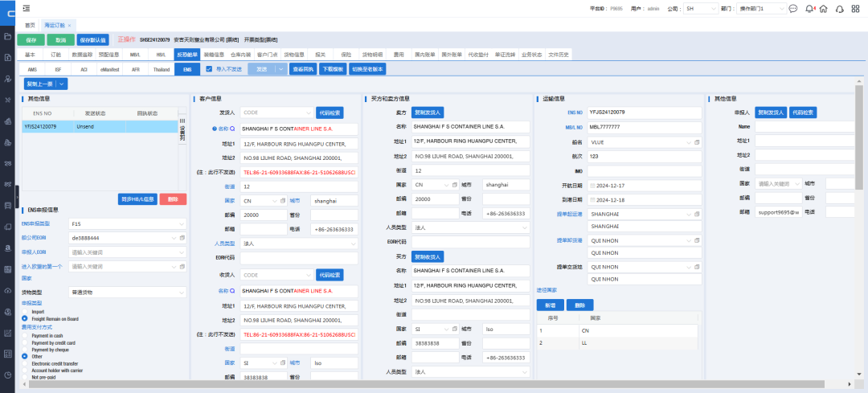Image resolution: width=868 pixels, height=393 pixels.
Task: Choose Account holder with carrier option
Action: (x=24, y=370)
